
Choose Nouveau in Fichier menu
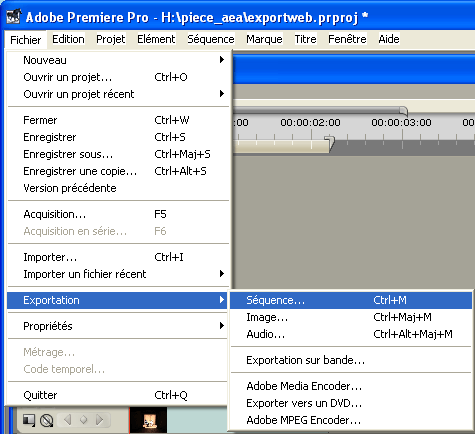point(118,60)
